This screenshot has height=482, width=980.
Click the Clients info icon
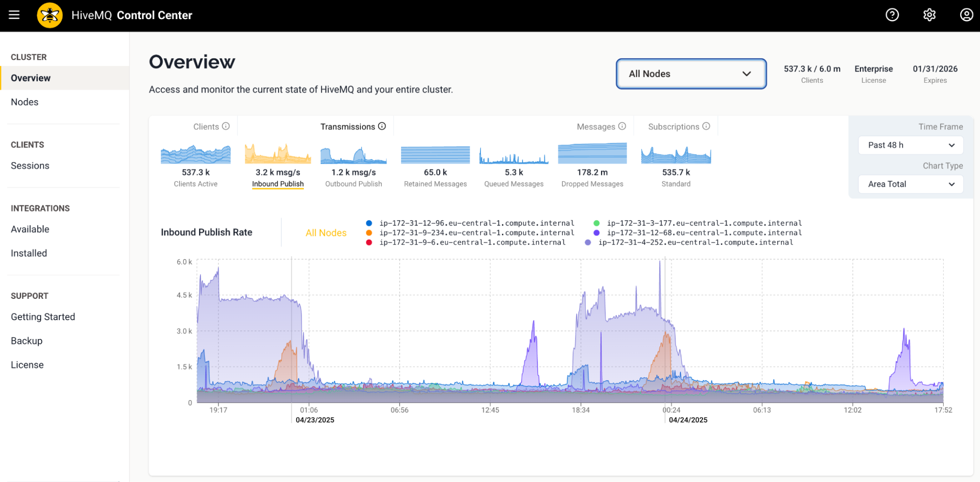click(226, 126)
